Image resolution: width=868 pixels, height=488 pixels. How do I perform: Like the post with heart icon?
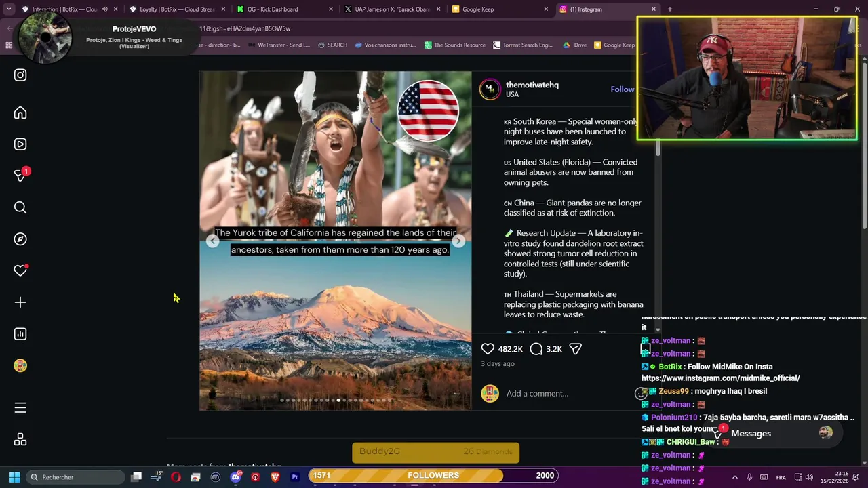coord(488,349)
